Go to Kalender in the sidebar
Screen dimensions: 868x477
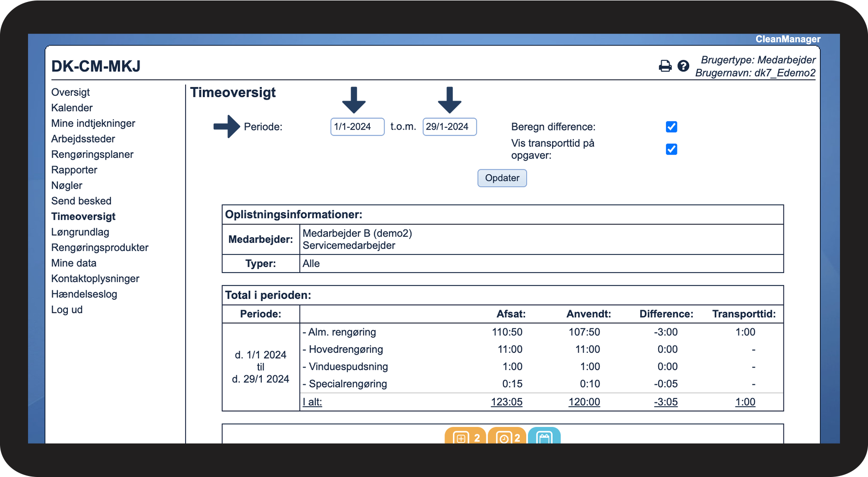pyautogui.click(x=72, y=108)
